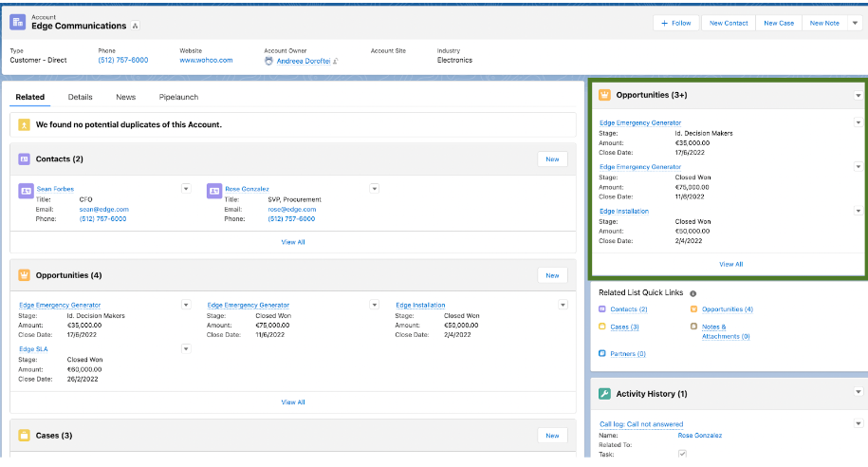Click the Opportunities (4) section crown icon
The width and height of the screenshot is (868, 467).
point(24,275)
